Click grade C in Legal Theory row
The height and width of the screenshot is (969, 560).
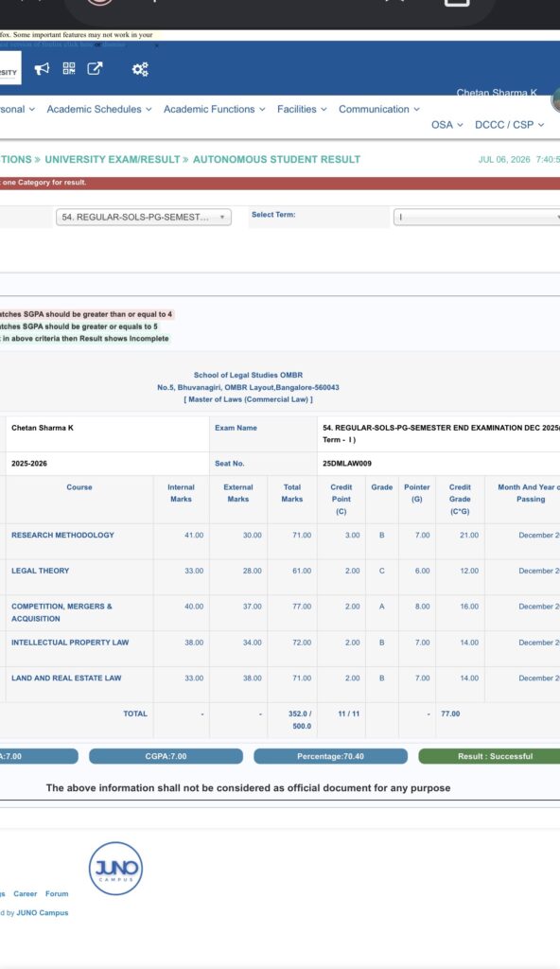click(381, 571)
